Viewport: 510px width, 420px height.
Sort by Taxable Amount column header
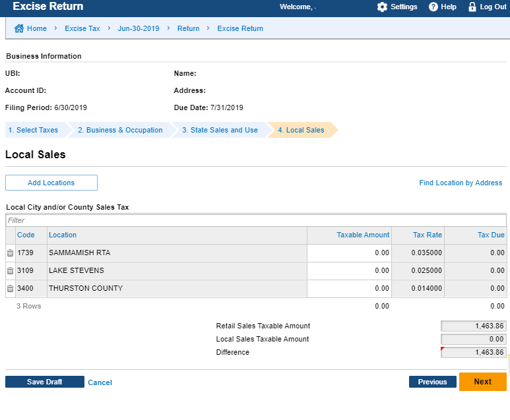coord(363,235)
